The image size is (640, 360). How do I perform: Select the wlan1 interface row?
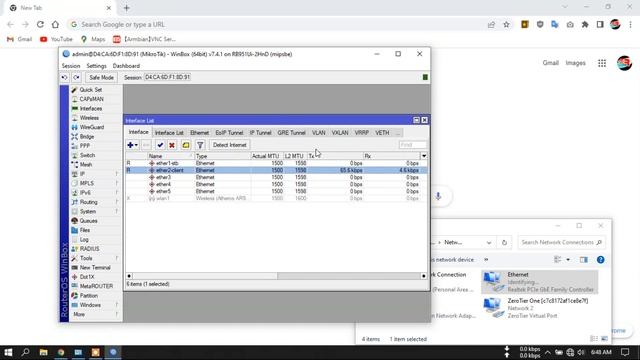point(276,198)
